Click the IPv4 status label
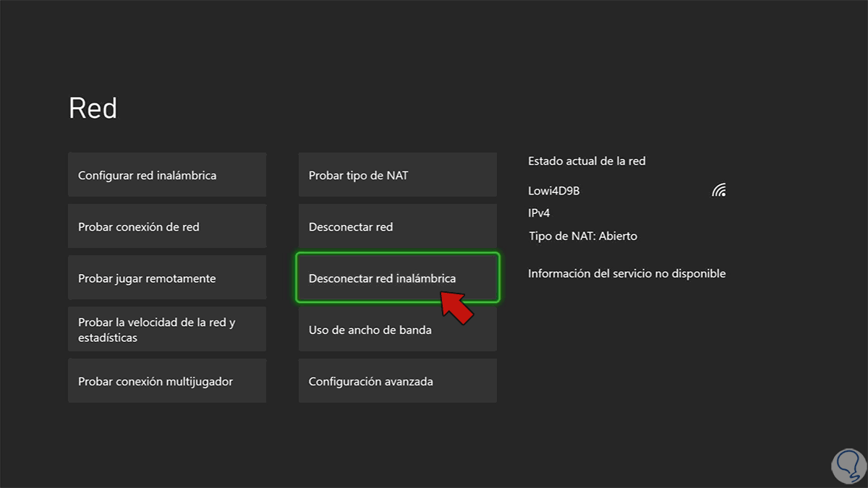The height and width of the screenshot is (488, 868). pyautogui.click(x=540, y=213)
